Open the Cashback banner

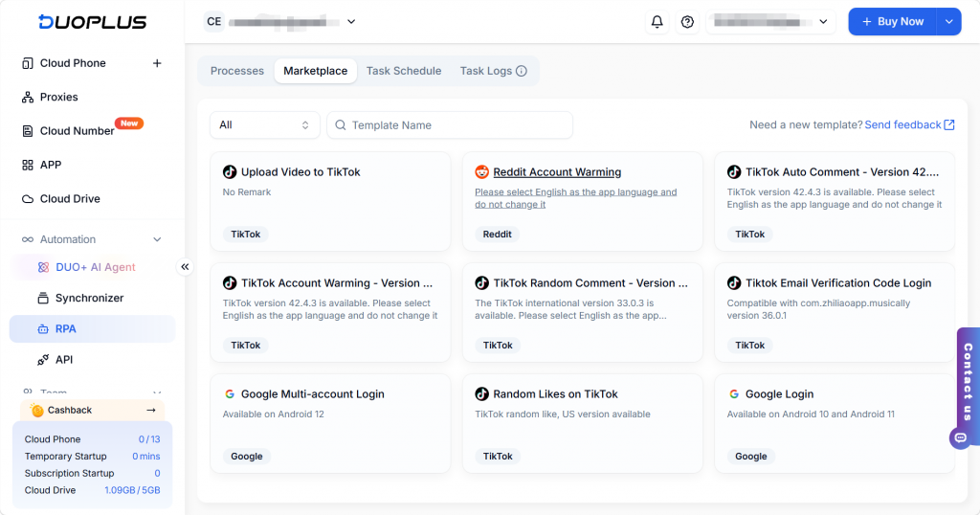click(93, 410)
